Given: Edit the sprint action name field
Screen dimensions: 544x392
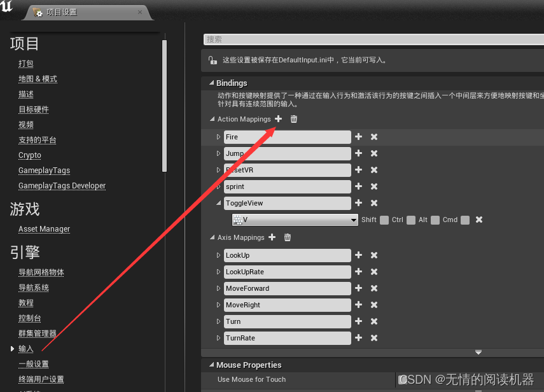Looking at the screenshot, I should coord(287,186).
